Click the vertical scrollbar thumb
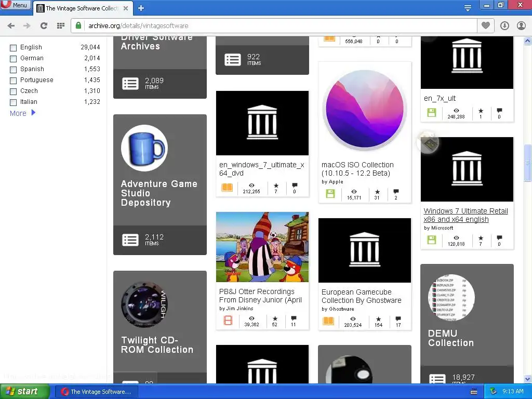532x399 pixels. coord(528,163)
